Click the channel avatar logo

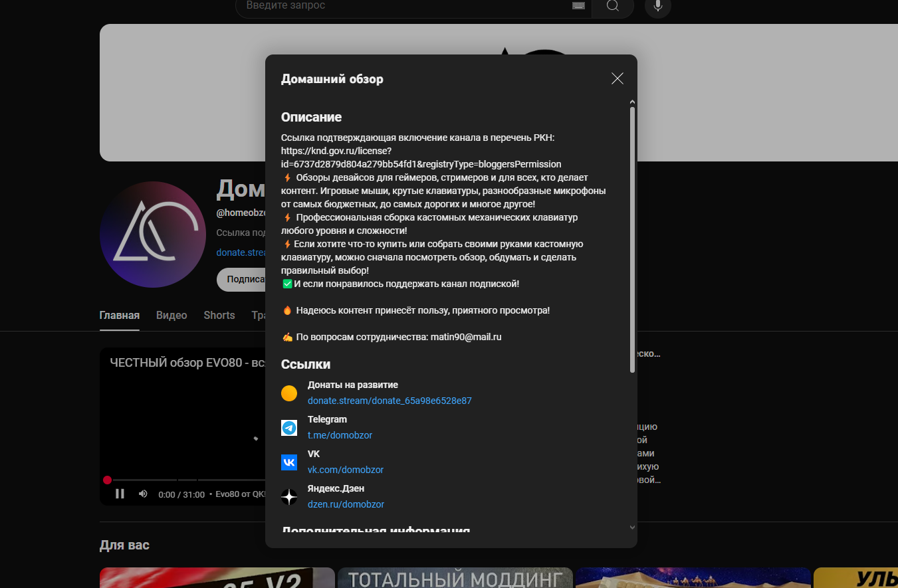click(153, 235)
